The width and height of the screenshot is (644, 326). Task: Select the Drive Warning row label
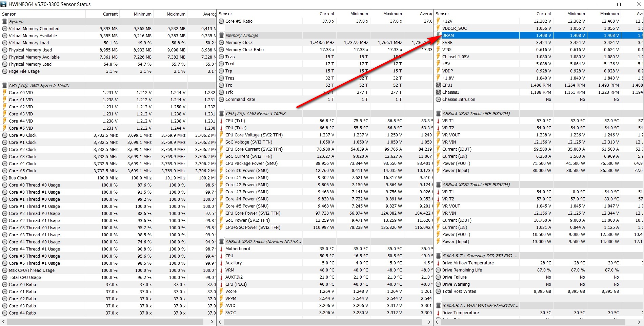pyautogui.click(x=456, y=284)
